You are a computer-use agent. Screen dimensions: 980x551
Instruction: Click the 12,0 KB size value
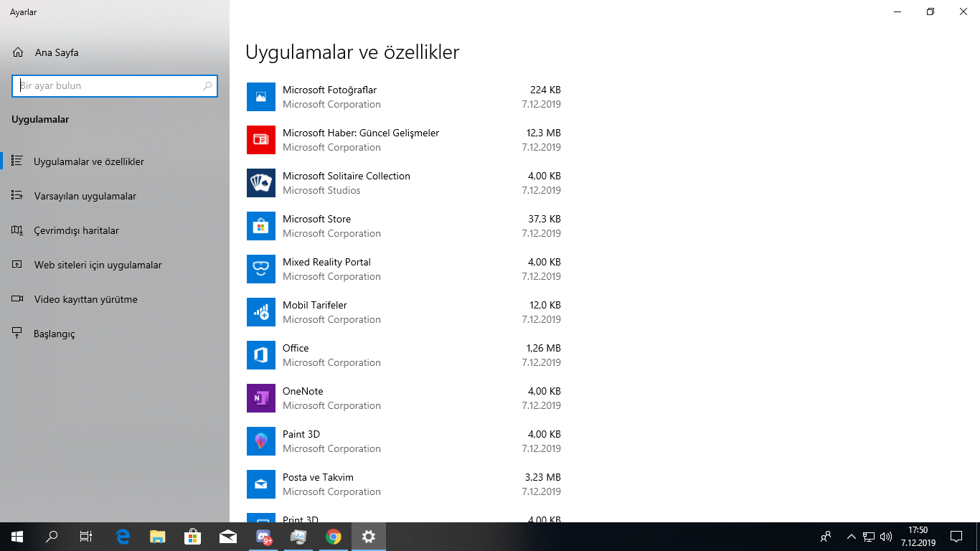tap(545, 305)
